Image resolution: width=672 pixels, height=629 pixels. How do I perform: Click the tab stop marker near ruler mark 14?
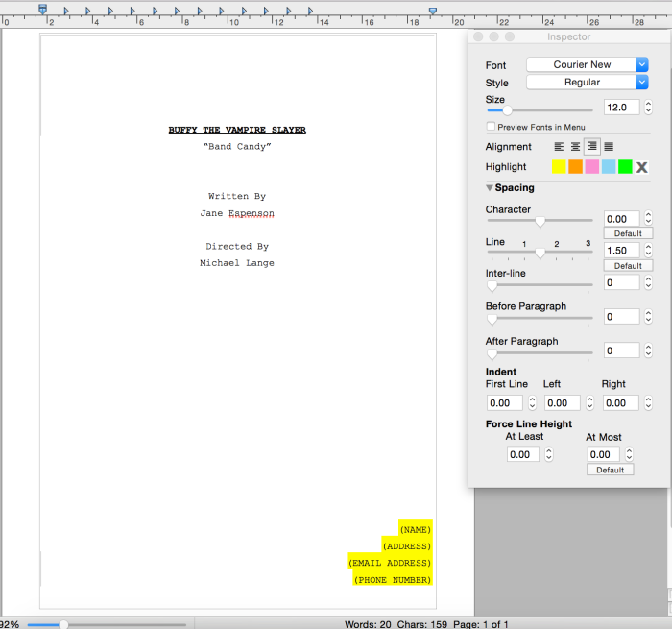310,11
